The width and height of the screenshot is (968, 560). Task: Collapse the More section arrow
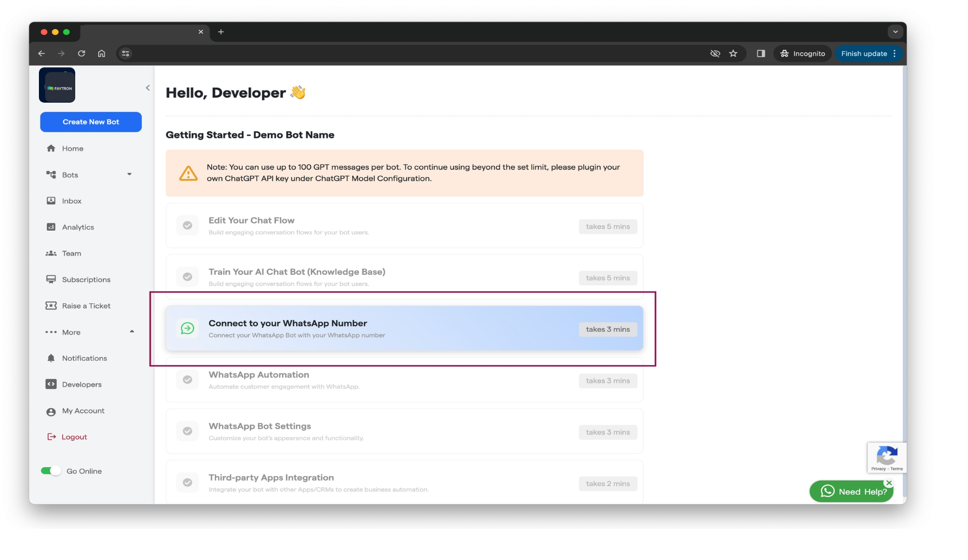click(132, 331)
